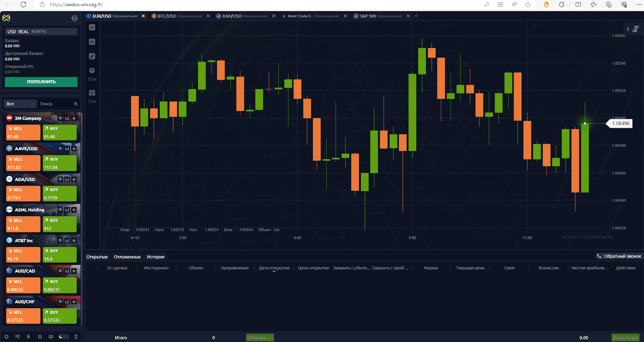Add AT&T Inc to favorites
Viewport: 644px width, 342px height.
74,240
